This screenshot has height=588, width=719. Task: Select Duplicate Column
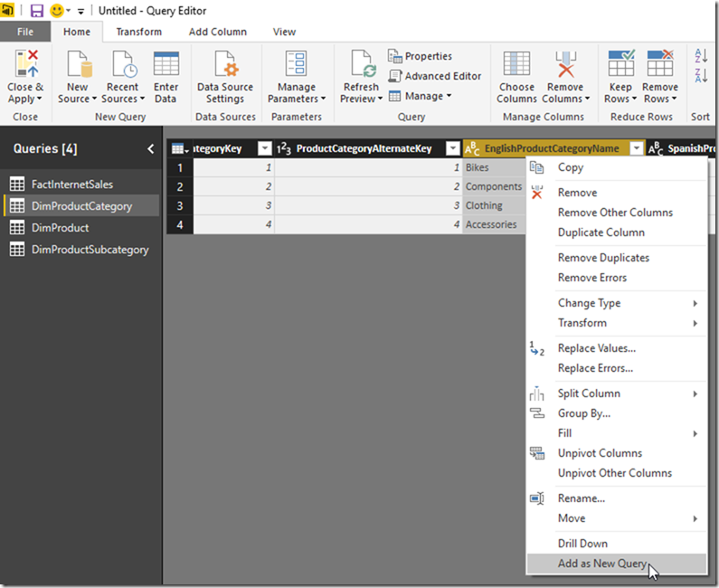tap(617, 232)
